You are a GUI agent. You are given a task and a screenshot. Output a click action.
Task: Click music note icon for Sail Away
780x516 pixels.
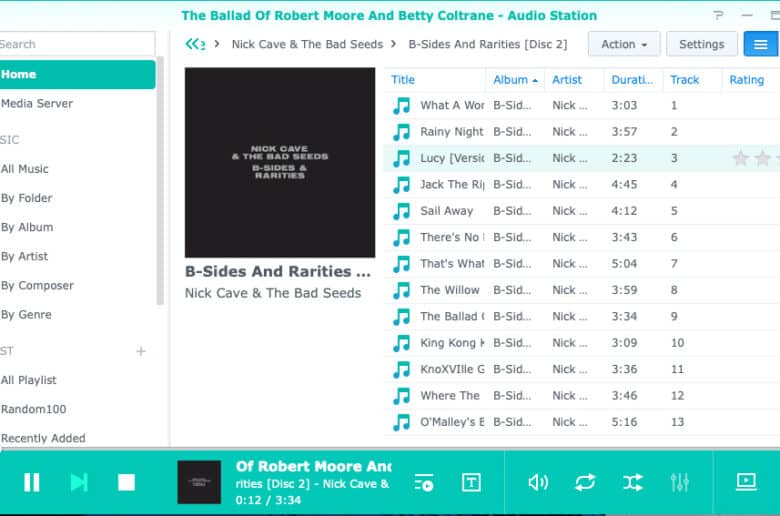401,211
